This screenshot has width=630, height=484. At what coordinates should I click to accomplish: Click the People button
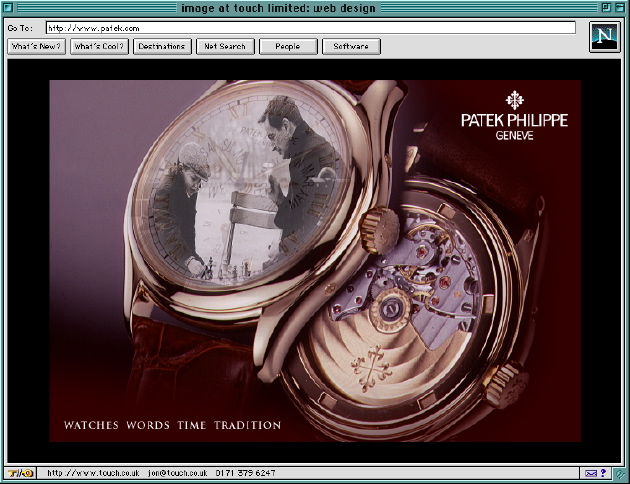pyautogui.click(x=288, y=47)
